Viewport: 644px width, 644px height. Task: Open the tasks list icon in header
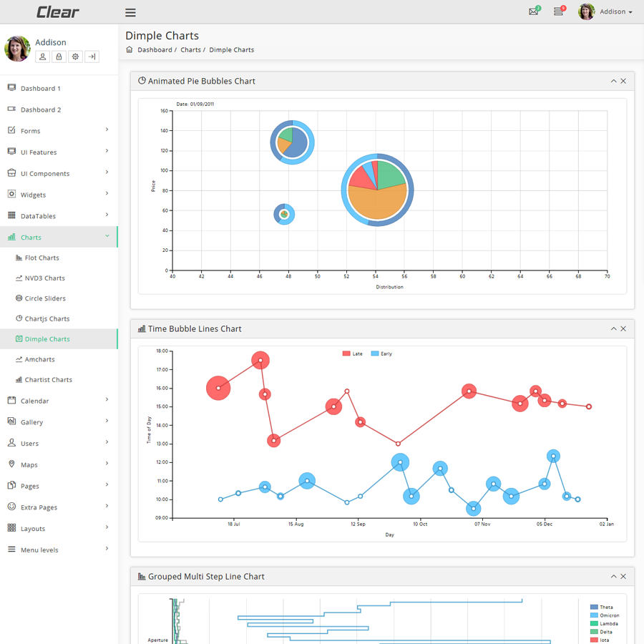point(559,11)
